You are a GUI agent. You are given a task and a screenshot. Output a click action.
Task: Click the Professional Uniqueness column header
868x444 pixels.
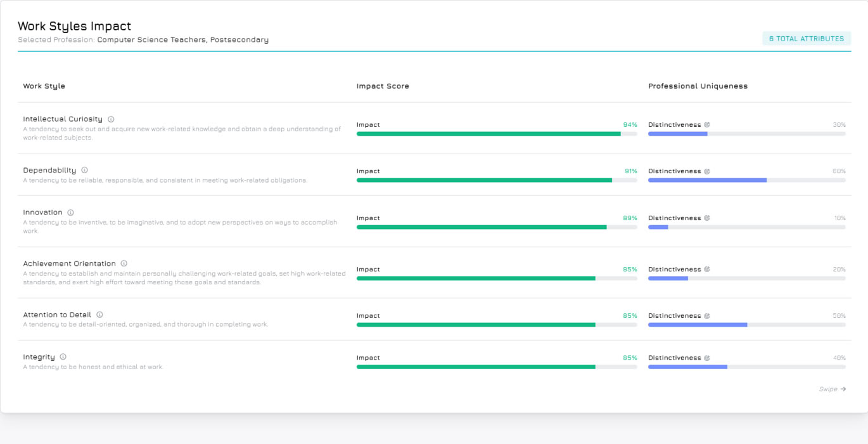(x=698, y=86)
